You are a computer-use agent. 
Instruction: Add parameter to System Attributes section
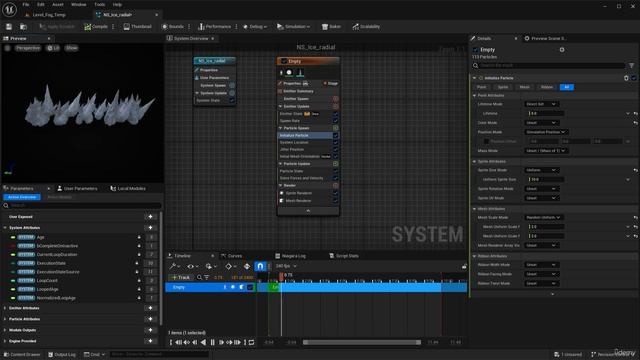150,228
